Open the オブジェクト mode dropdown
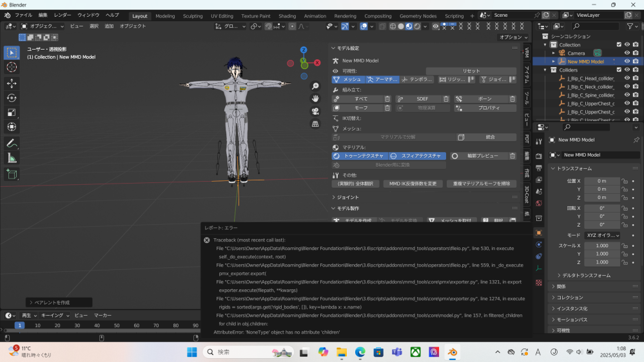644x362 pixels. 43,26
